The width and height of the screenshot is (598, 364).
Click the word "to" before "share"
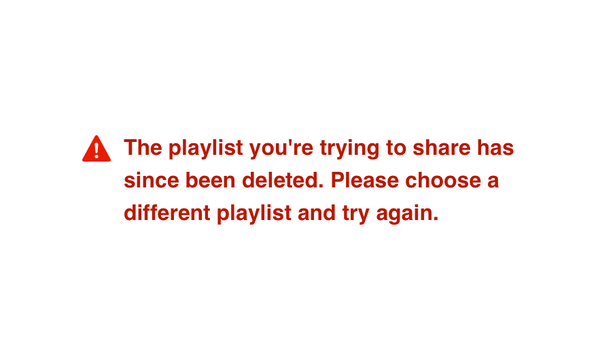click(x=396, y=147)
